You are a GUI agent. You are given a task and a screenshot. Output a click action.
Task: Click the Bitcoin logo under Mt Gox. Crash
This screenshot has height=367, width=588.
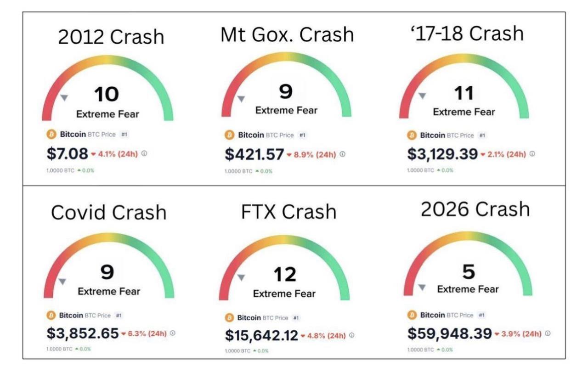coord(229,135)
